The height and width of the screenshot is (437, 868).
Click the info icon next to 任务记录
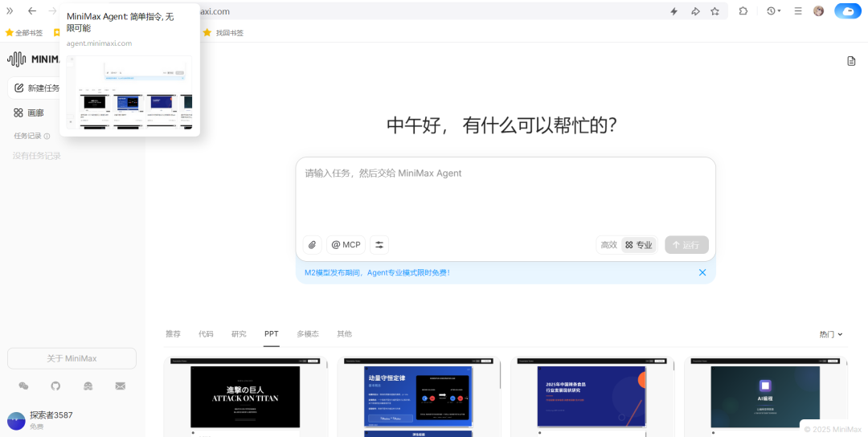(x=47, y=136)
